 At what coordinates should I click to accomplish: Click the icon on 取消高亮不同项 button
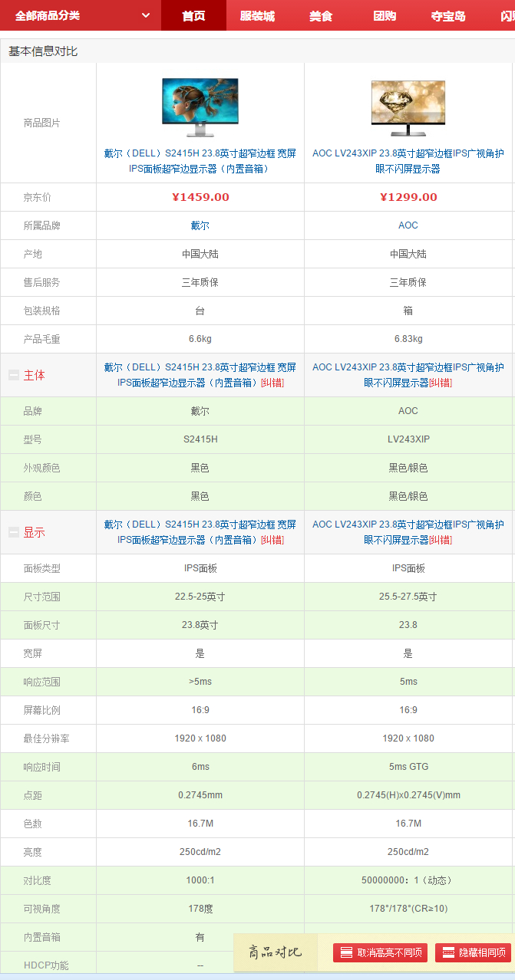346,952
